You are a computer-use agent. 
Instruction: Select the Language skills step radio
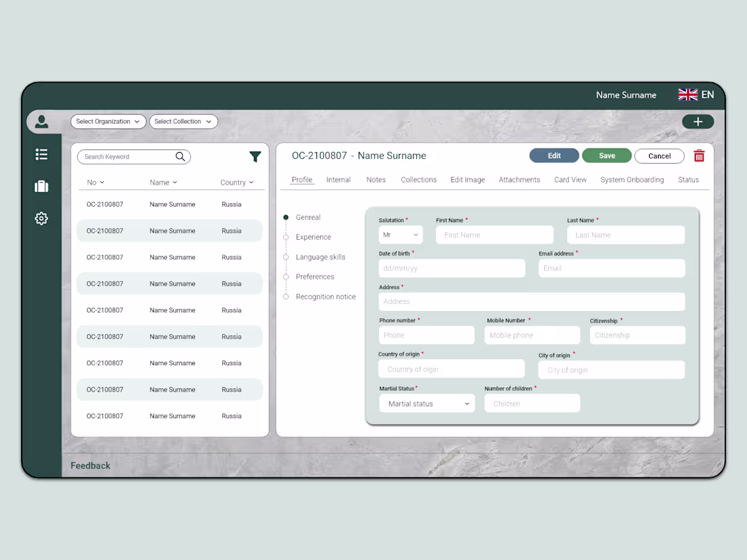[x=286, y=257]
